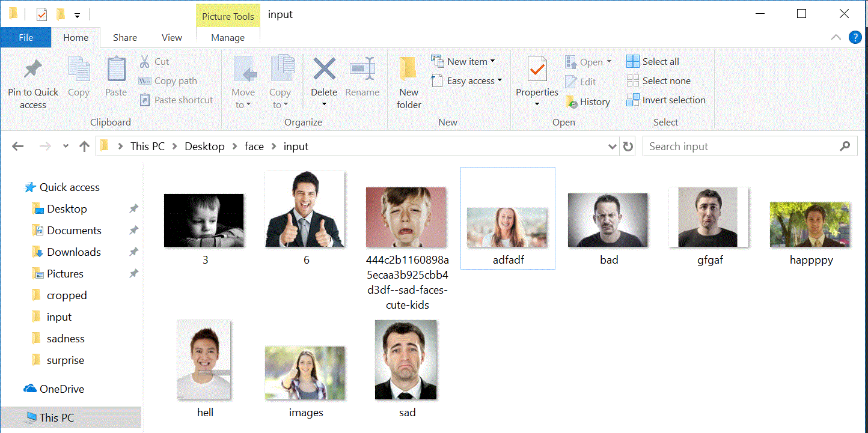Click the Select all icon
The height and width of the screenshot is (433, 868).
point(633,61)
